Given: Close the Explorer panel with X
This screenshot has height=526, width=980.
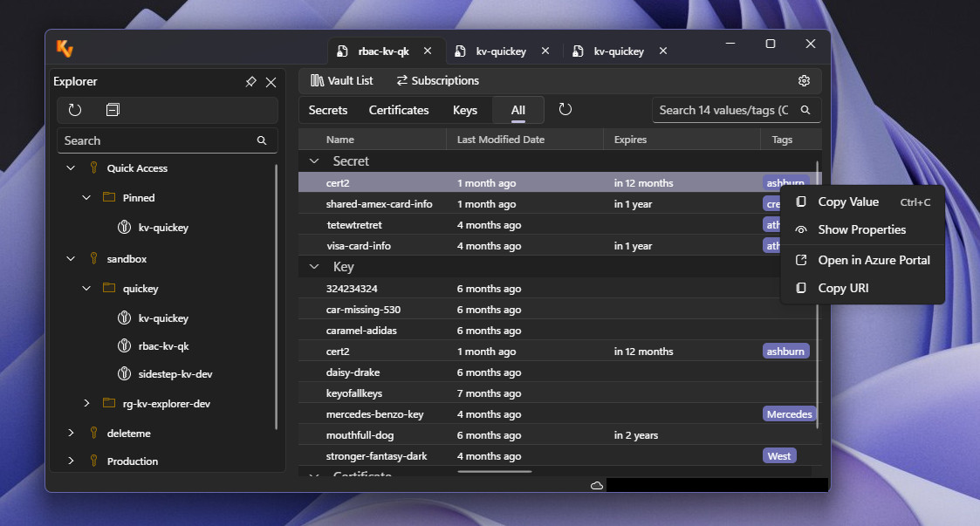Looking at the screenshot, I should [271, 82].
